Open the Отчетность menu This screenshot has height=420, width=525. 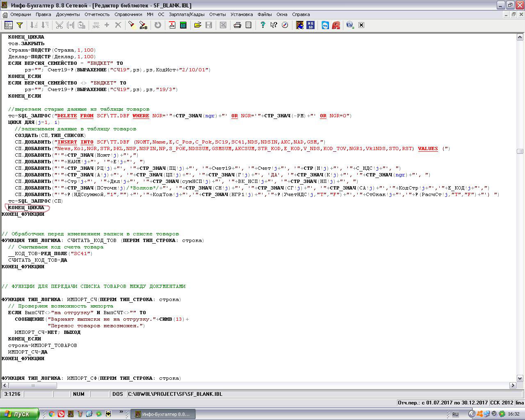(x=97, y=14)
